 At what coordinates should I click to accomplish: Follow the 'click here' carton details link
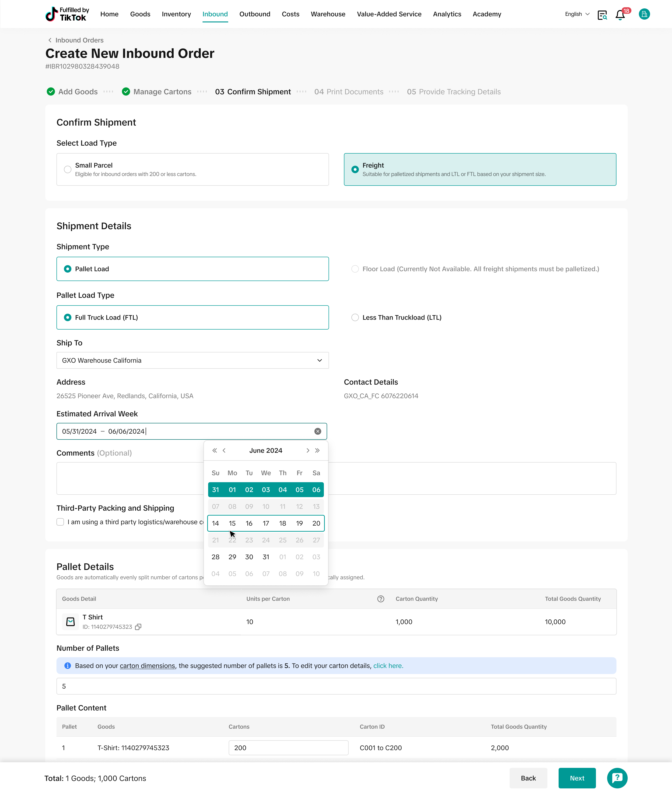pos(388,666)
